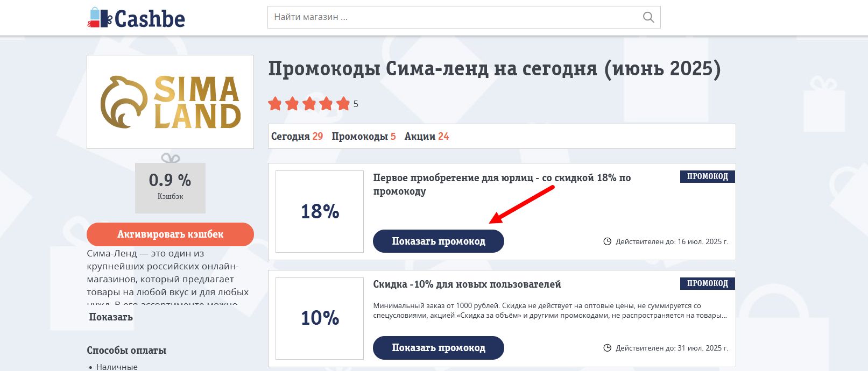Click the page heading 'Промокоды Сима-ленд на сегодня'
The width and height of the screenshot is (868, 371).
tap(495, 69)
